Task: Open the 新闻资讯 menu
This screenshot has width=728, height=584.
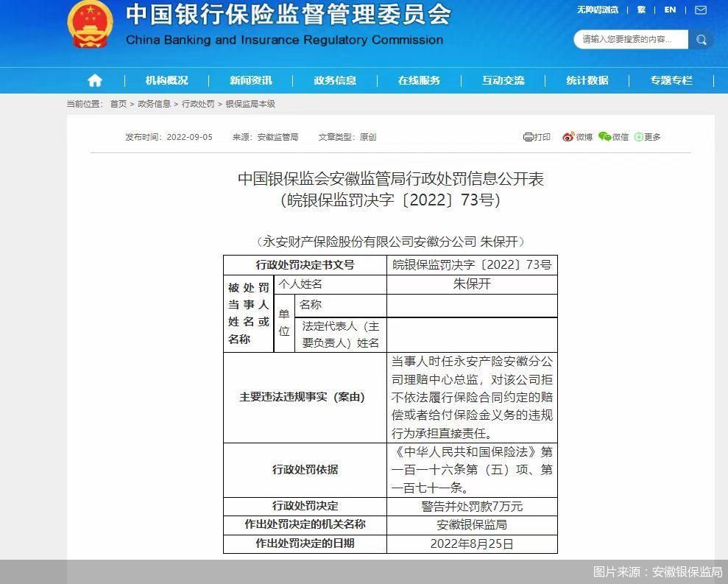Action: click(251, 80)
